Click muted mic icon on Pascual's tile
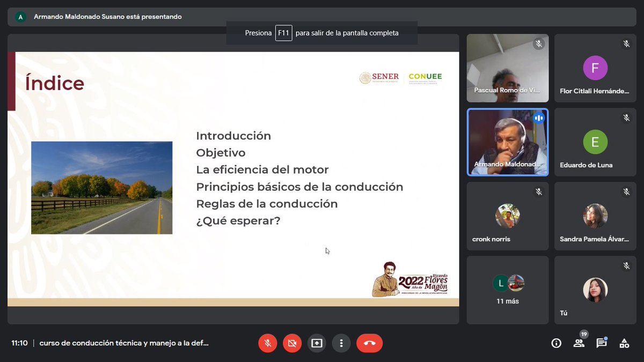This screenshot has width=644, height=362. [539, 44]
